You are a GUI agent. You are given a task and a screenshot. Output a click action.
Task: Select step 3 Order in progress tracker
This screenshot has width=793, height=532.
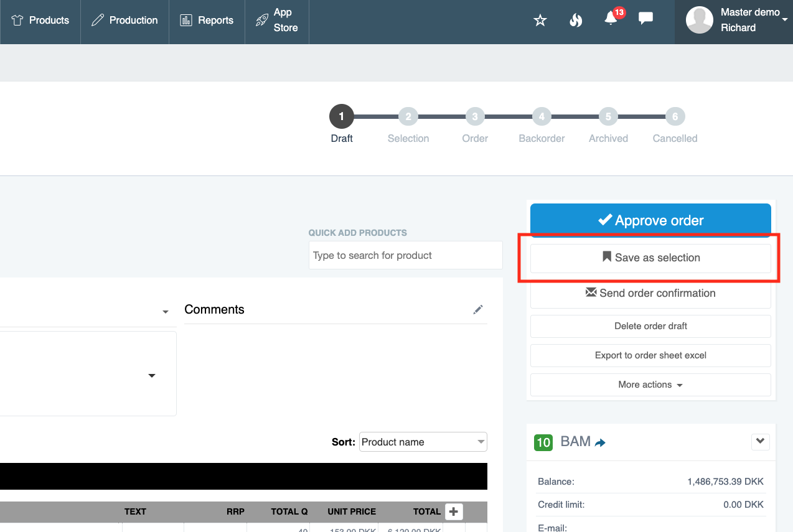coord(475,116)
